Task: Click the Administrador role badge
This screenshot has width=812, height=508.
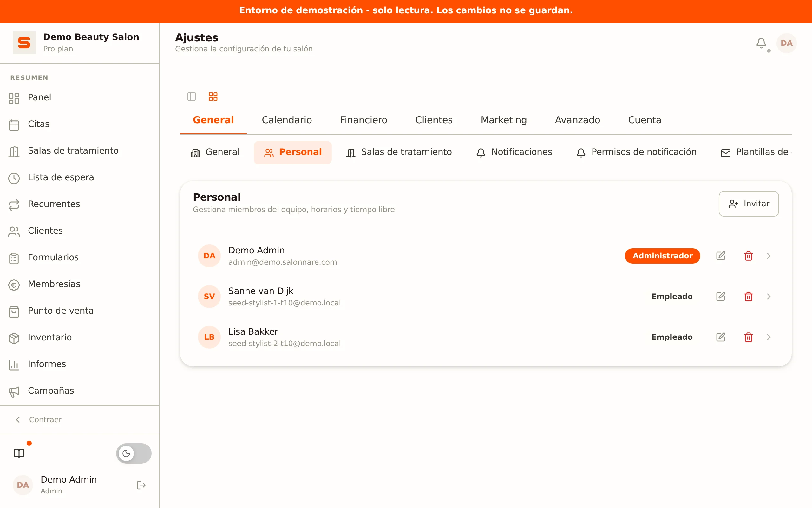Action: [x=662, y=256]
